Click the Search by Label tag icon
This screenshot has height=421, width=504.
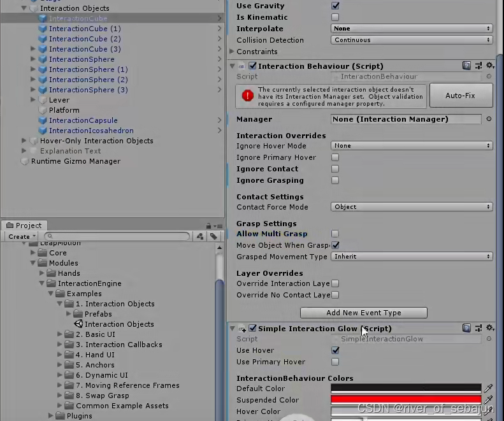[213, 236]
